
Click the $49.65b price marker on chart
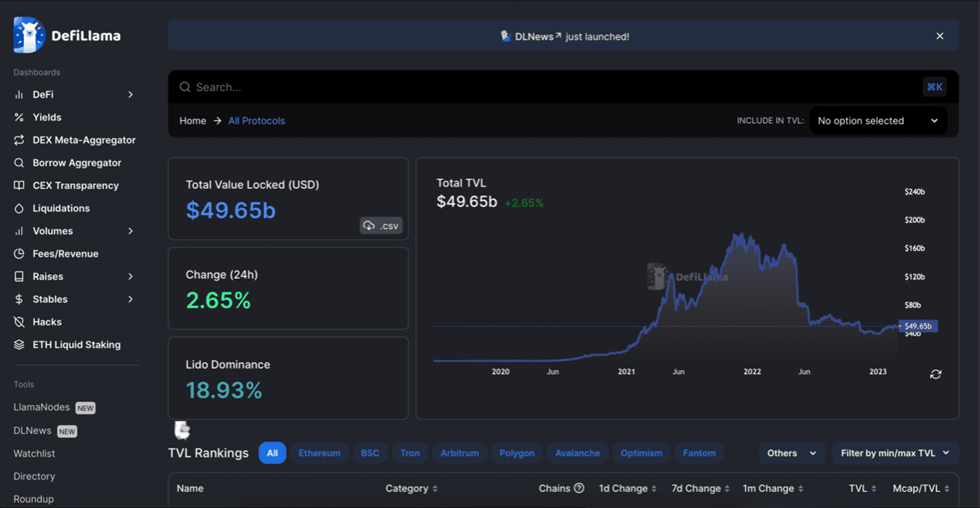click(x=918, y=326)
